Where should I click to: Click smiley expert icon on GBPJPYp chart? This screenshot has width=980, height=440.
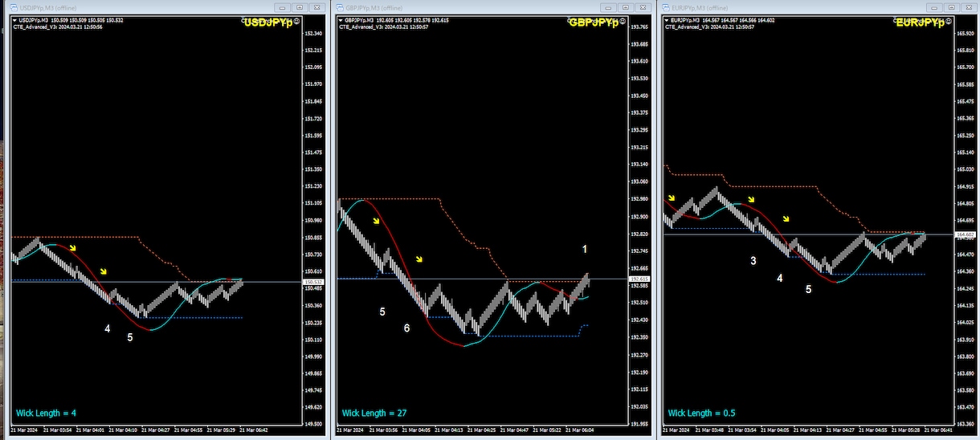623,21
